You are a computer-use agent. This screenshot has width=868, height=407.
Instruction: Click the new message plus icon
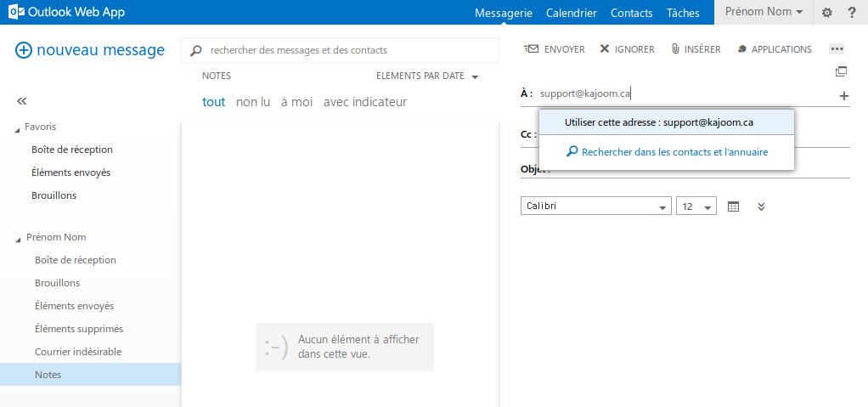[24, 50]
